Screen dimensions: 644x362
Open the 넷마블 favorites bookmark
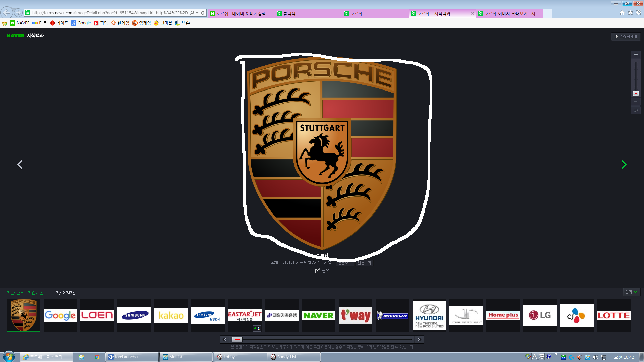pyautogui.click(x=163, y=23)
